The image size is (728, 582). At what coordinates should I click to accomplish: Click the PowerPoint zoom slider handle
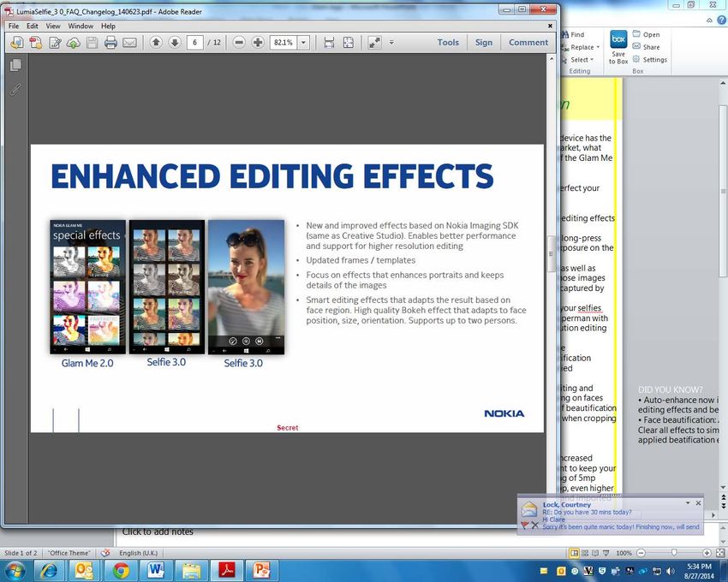tap(674, 553)
